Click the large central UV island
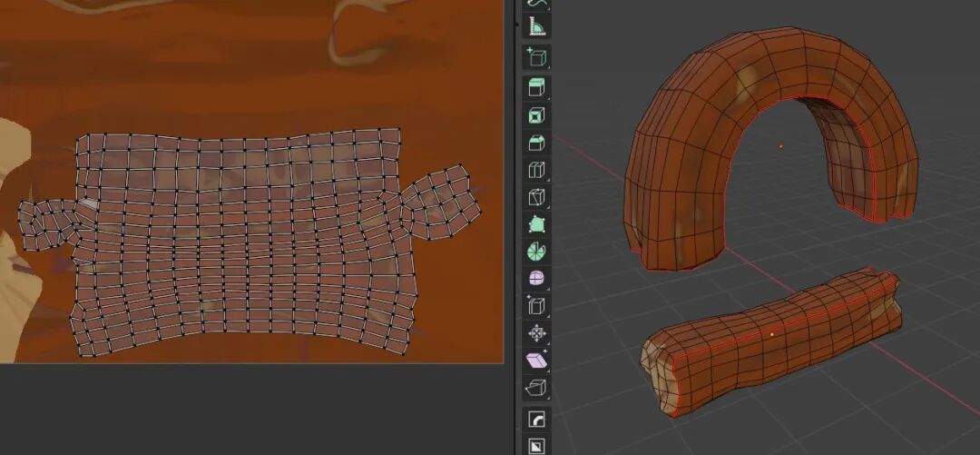The image size is (980, 455). (244, 241)
